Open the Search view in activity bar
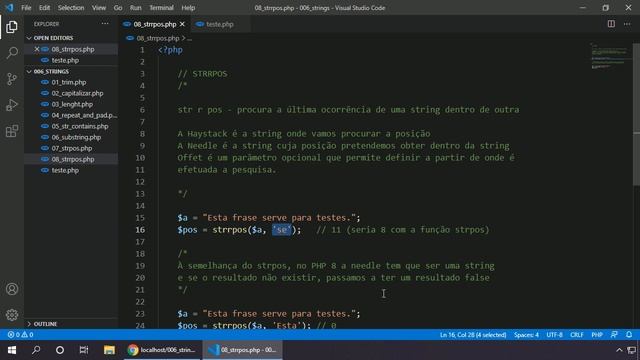The height and width of the screenshot is (360, 640). click(x=12, y=53)
